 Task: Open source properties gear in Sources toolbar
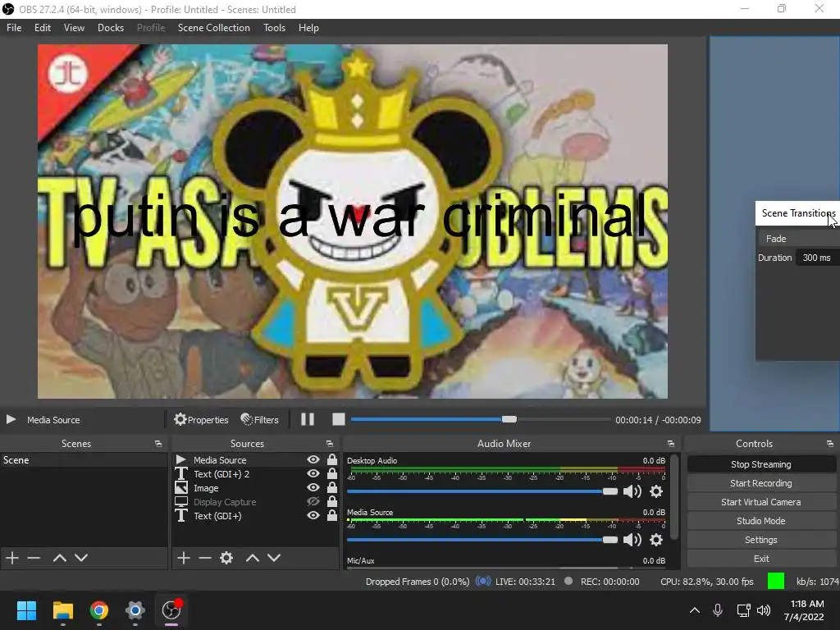(226, 558)
